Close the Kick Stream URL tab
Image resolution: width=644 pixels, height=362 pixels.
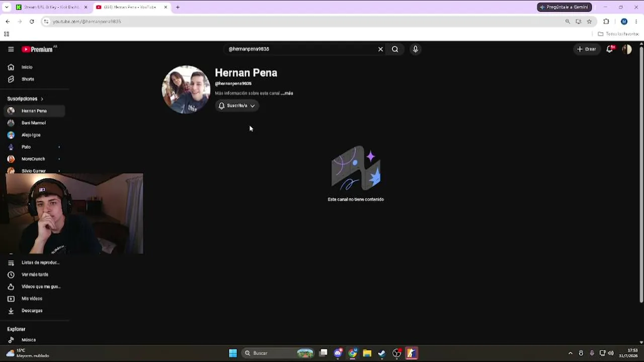coord(86,7)
